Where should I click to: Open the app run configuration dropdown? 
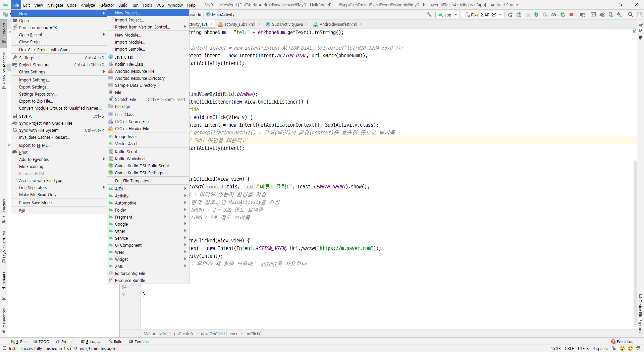tap(447, 15)
